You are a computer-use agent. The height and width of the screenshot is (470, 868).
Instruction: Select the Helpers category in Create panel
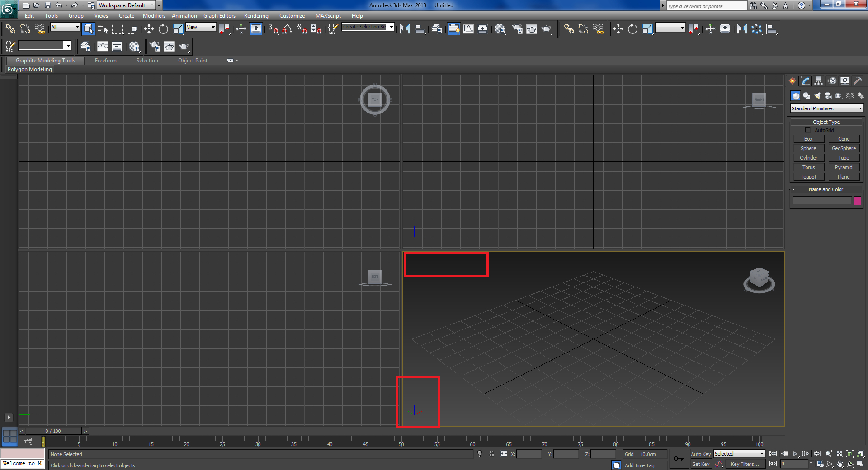click(839, 96)
